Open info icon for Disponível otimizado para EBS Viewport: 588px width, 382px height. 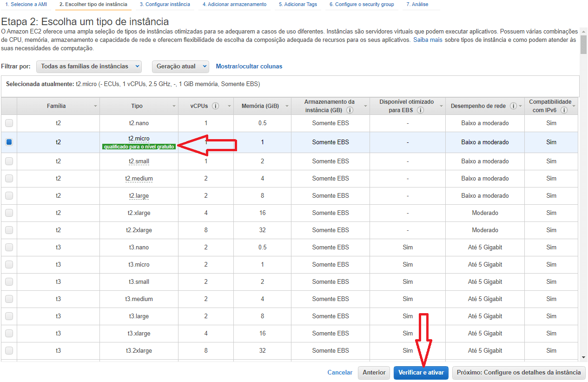[x=420, y=110]
